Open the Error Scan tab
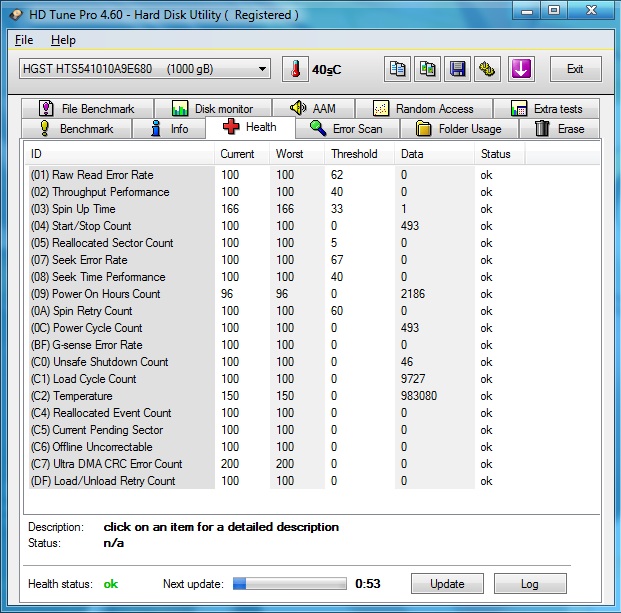This screenshot has width=621, height=613. tap(347, 129)
